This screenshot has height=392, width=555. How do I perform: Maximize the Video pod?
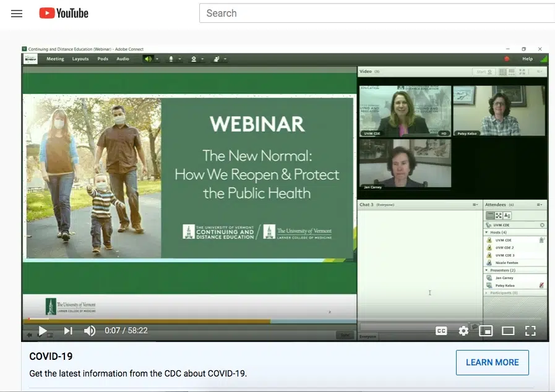point(522,72)
